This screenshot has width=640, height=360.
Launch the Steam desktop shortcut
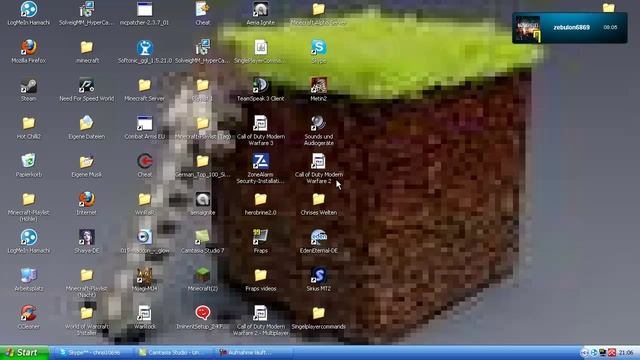29,86
